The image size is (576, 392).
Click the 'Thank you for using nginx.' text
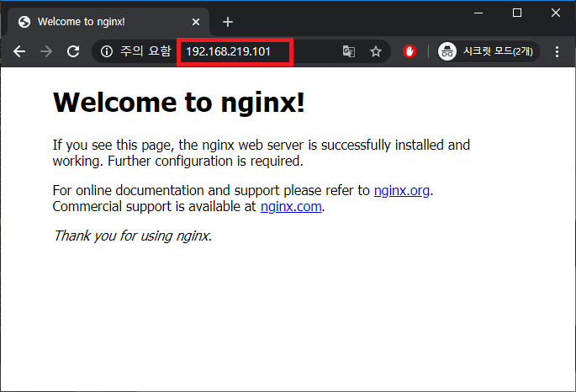(133, 236)
